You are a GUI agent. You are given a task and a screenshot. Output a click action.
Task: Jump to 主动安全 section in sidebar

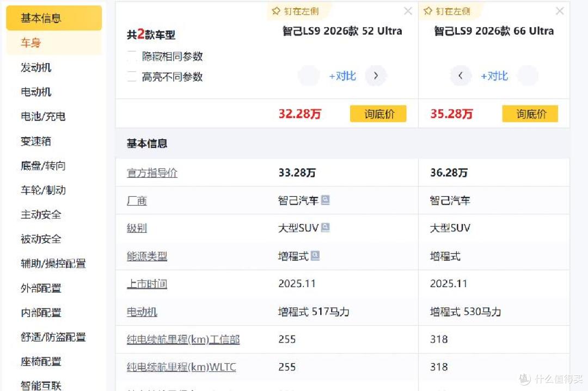tap(41, 215)
